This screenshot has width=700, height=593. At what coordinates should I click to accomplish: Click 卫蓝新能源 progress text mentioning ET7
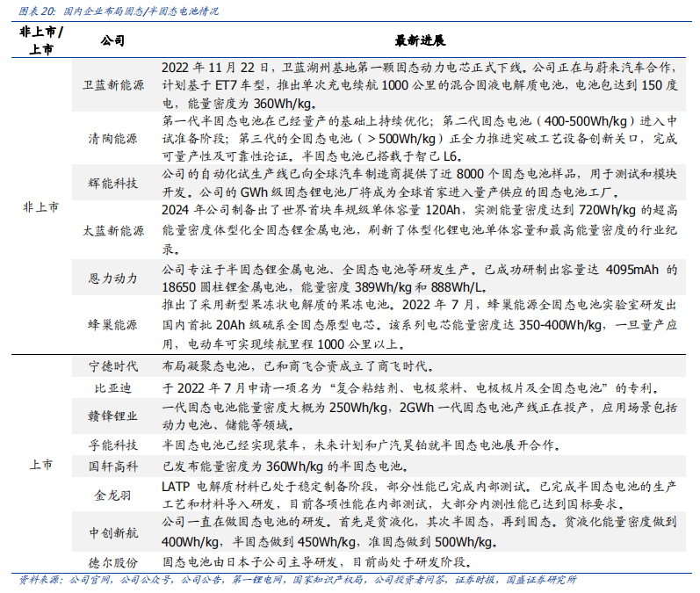click(420, 85)
